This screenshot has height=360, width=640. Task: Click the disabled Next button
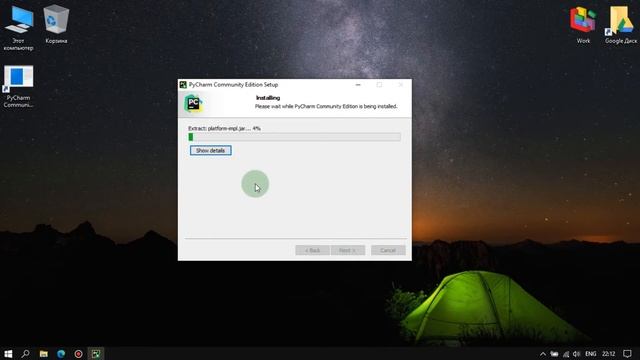(x=348, y=250)
